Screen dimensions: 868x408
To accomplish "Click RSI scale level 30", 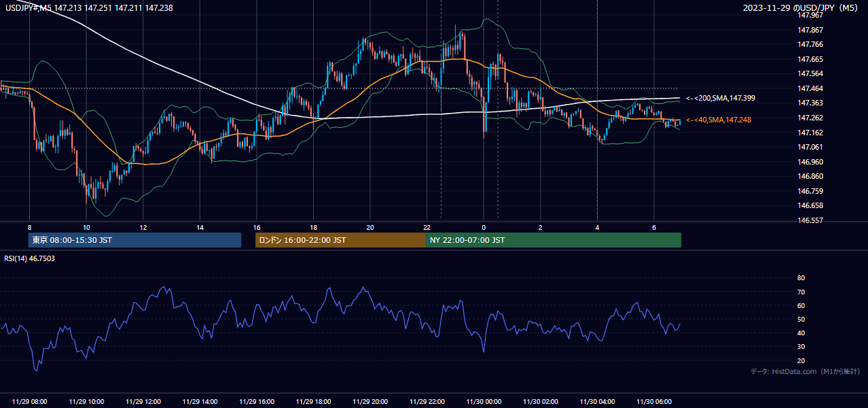I will 801,346.
